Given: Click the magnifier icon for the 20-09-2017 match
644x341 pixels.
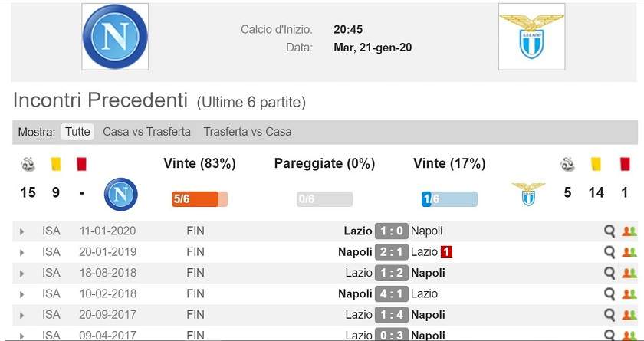Looking at the screenshot, I should (x=609, y=315).
